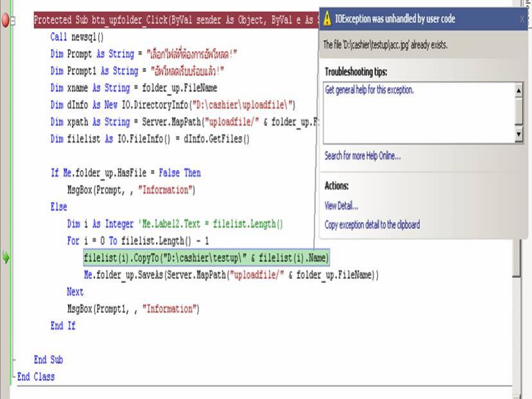The height and width of the screenshot is (399, 532).
Task: Click the highlighted filelist(i).CopyTo code line
Action: [x=205, y=258]
